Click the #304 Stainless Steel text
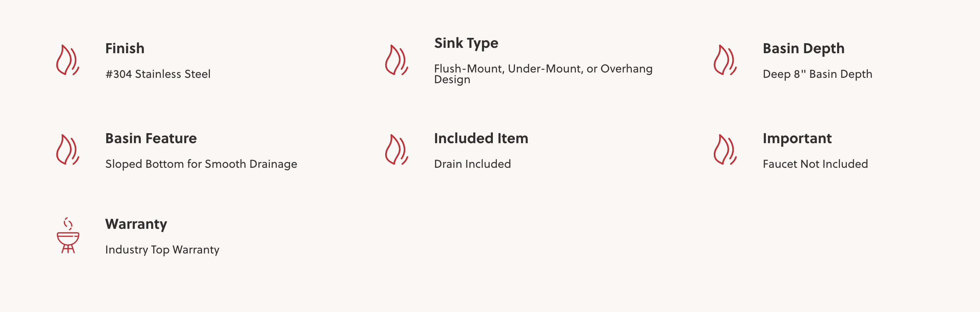 point(158,74)
